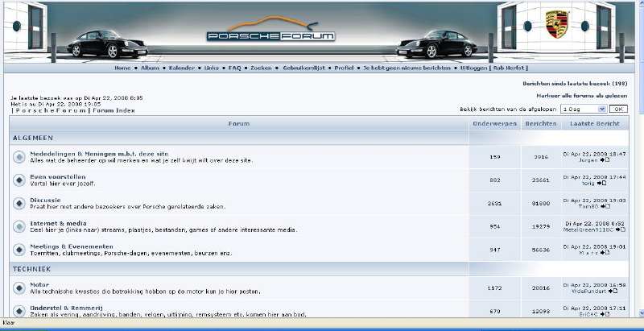Click the folder icon beside Discussie
The width and height of the screenshot is (644, 331).
pos(19,203)
